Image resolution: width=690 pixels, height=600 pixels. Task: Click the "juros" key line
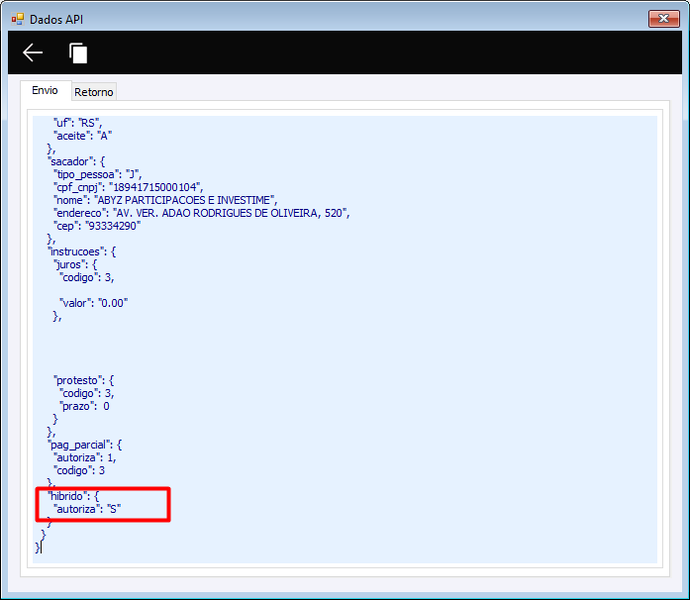pos(75,265)
